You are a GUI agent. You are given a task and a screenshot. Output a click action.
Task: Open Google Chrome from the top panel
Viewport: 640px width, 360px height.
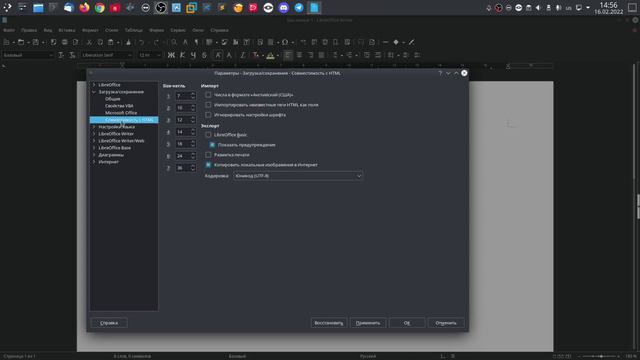[100, 8]
